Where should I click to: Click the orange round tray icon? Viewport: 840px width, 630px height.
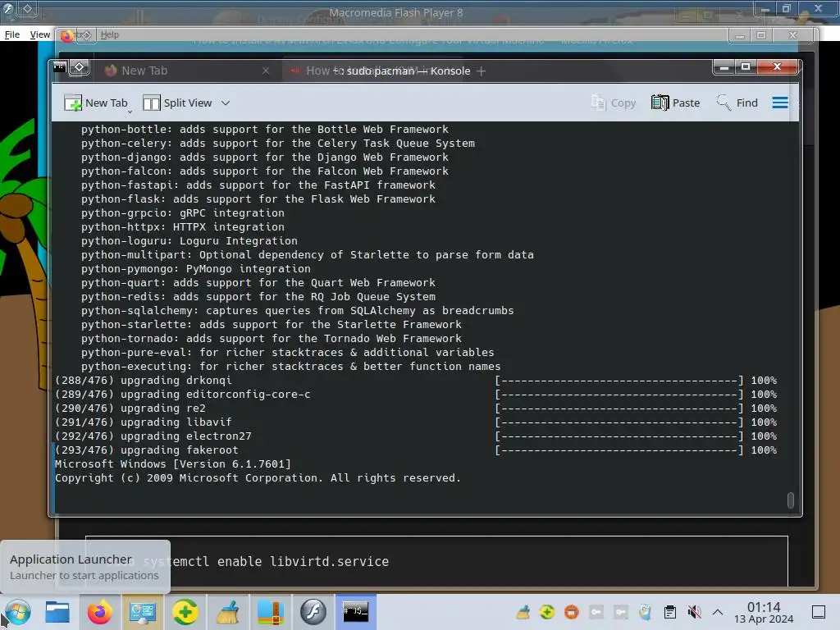[572, 612]
